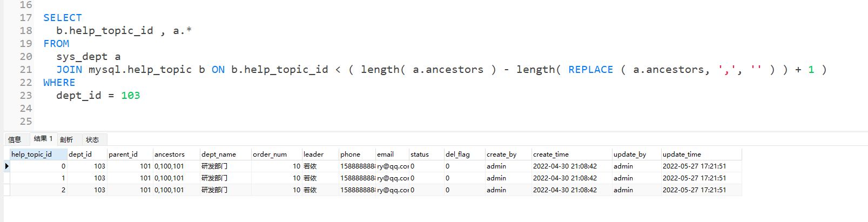Click line number 21 in gutter
Viewport: 868px width, 222px height.
click(x=26, y=70)
